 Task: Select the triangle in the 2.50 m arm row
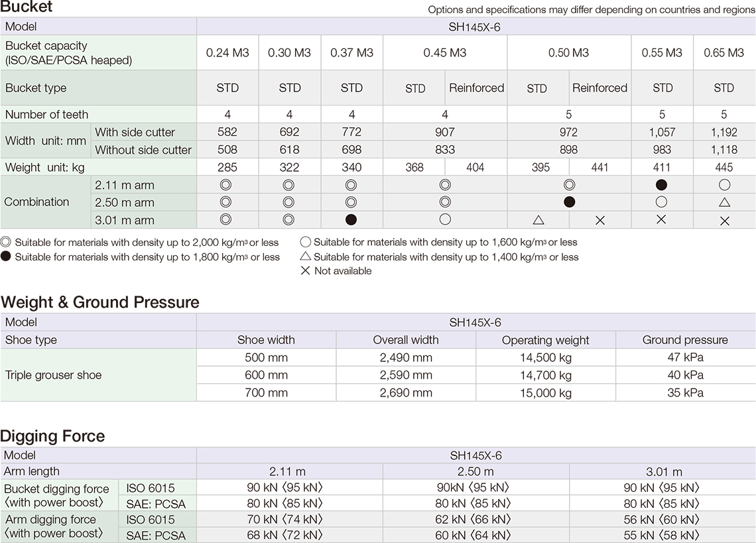724,202
